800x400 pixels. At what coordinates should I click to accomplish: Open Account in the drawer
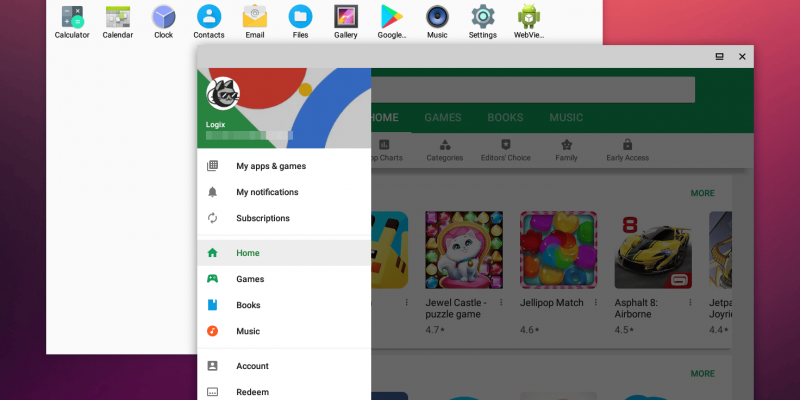tap(284, 366)
